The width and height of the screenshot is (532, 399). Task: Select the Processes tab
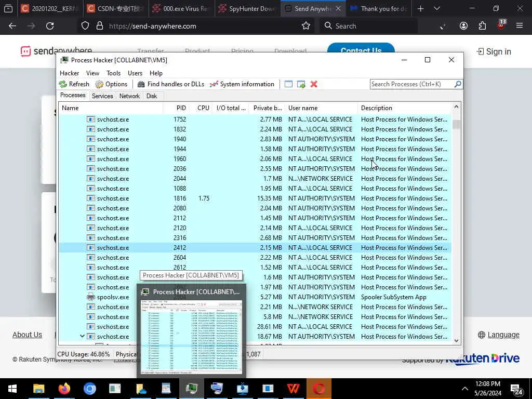[x=73, y=96]
